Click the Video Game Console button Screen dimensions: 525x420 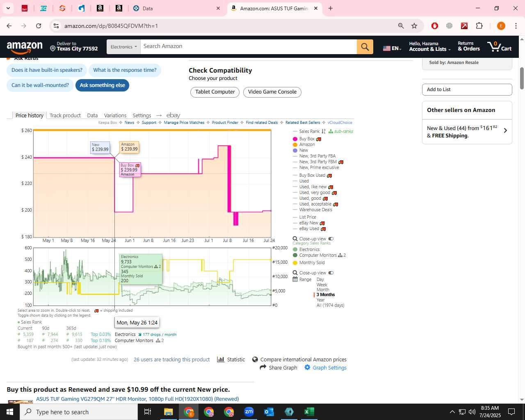point(272,92)
